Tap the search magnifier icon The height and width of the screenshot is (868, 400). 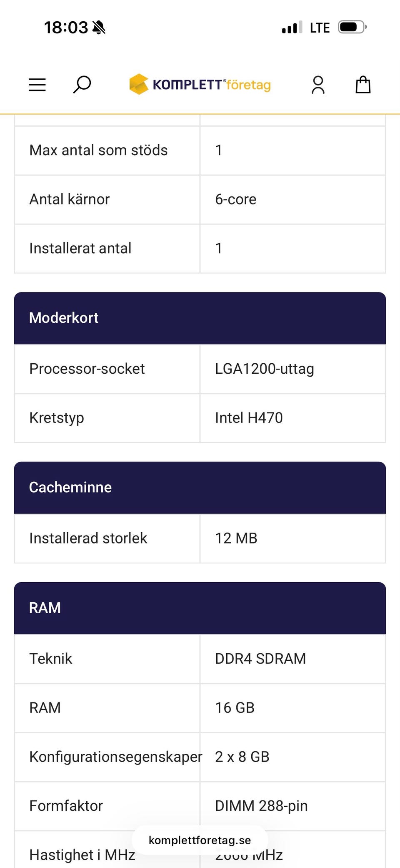[82, 85]
